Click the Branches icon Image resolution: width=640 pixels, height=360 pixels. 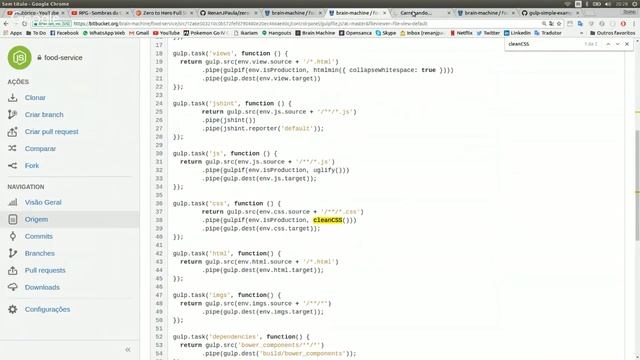coord(13,253)
